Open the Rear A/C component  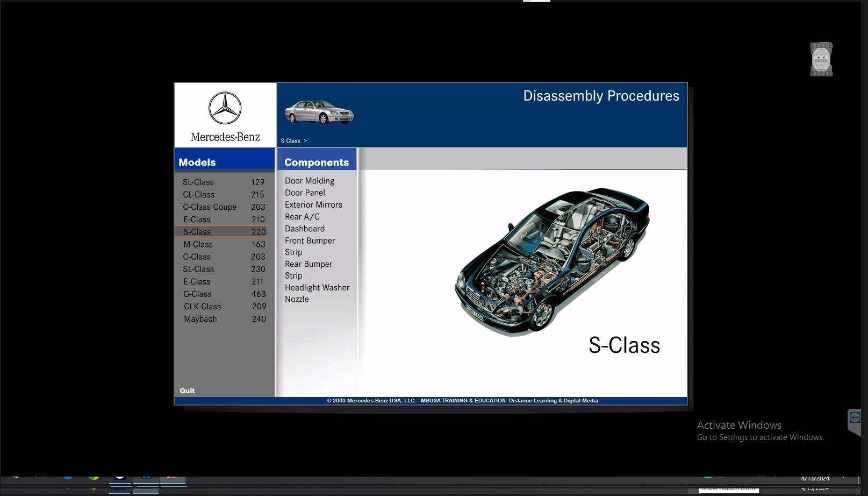pyautogui.click(x=302, y=216)
